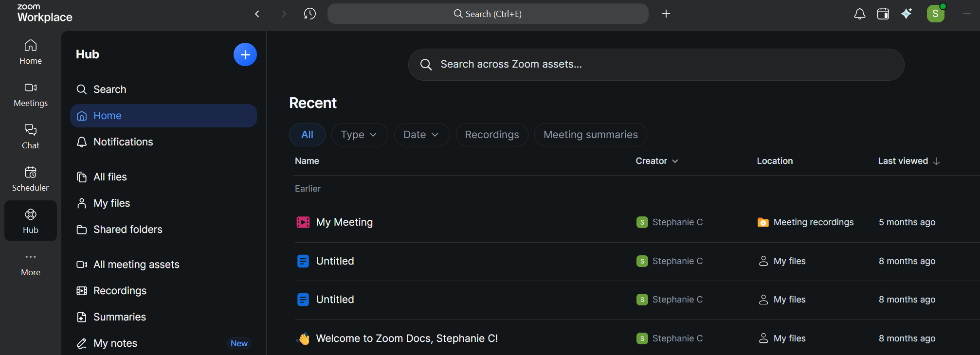
Task: Click Meeting recordings location folder
Action: (806, 222)
